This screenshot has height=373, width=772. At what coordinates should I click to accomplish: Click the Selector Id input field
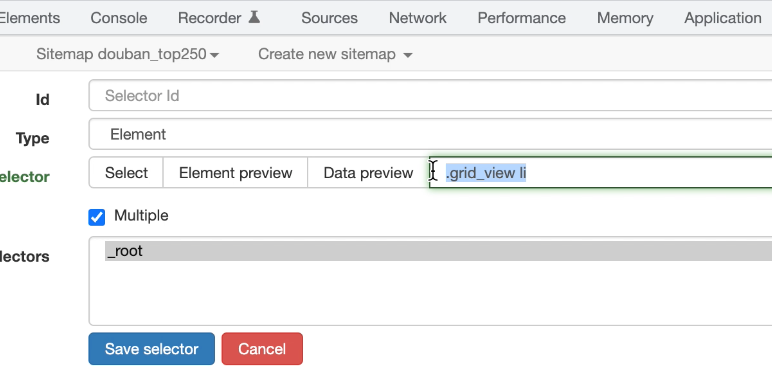pyautogui.click(x=430, y=95)
